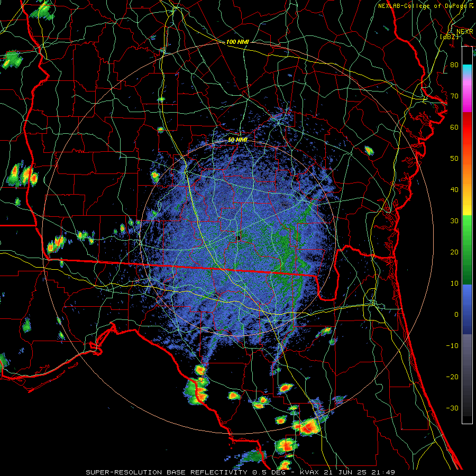Click the "50 NMI" range ring label
Image resolution: width=476 pixels, height=476 pixels.
(237, 140)
